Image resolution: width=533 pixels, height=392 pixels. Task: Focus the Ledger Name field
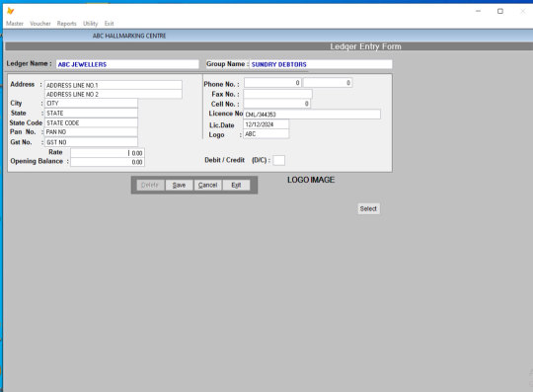(127, 64)
